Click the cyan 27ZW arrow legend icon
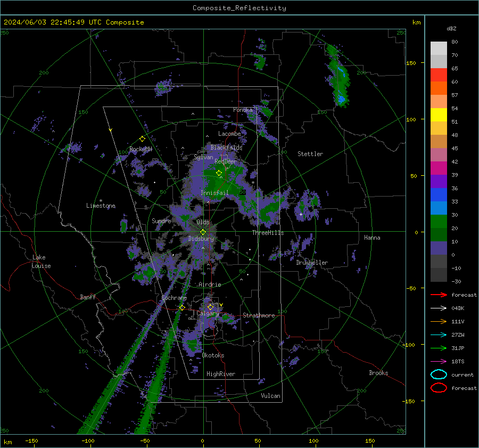479x448 pixels. coord(439,335)
